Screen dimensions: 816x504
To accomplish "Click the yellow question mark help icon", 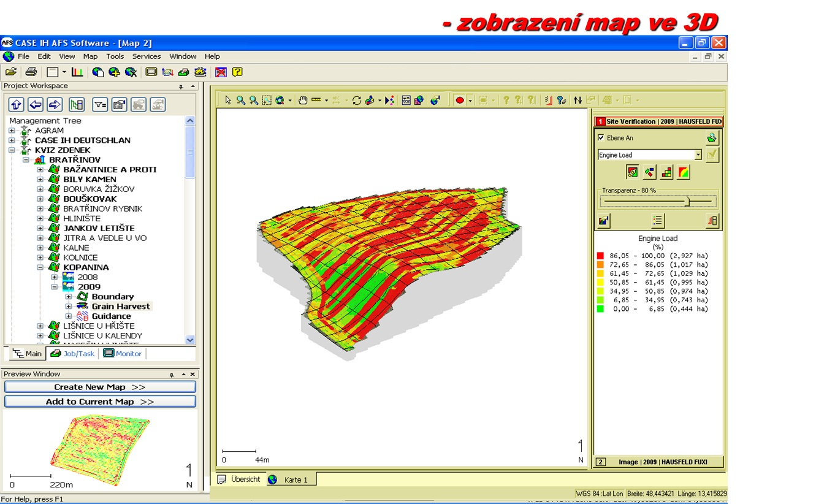I will [237, 72].
